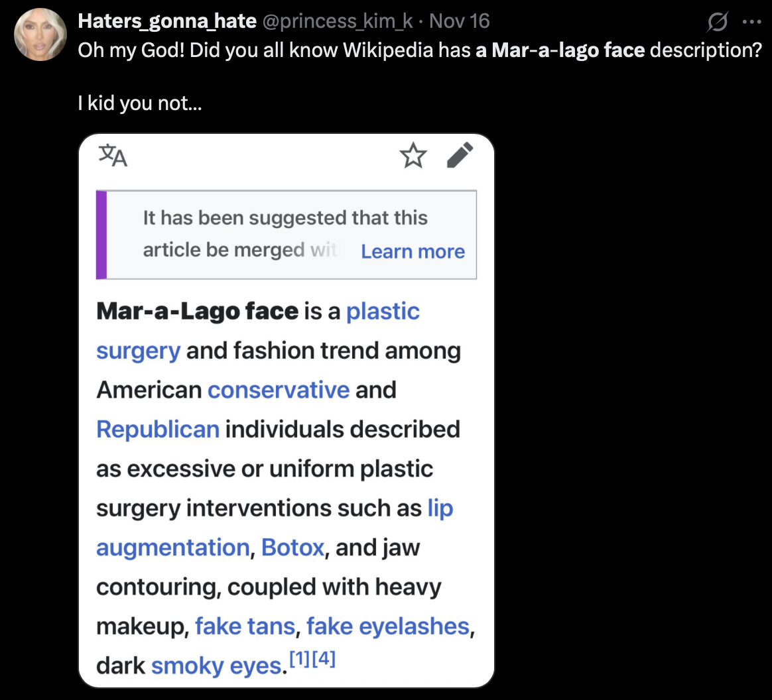
Task: Open the Haters_gonna_hate profile avatar
Action: click(40, 34)
